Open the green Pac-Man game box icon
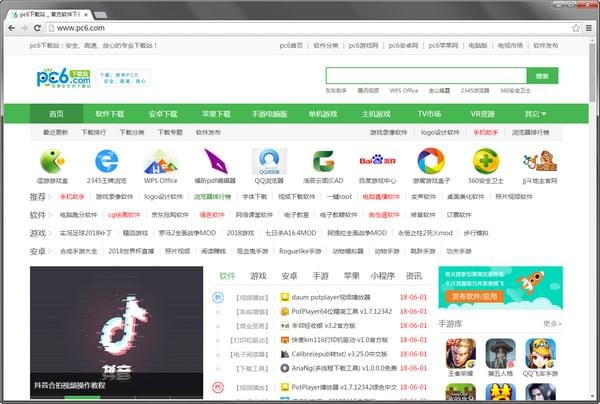The width and height of the screenshot is (600, 404). pyautogui.click(x=52, y=161)
